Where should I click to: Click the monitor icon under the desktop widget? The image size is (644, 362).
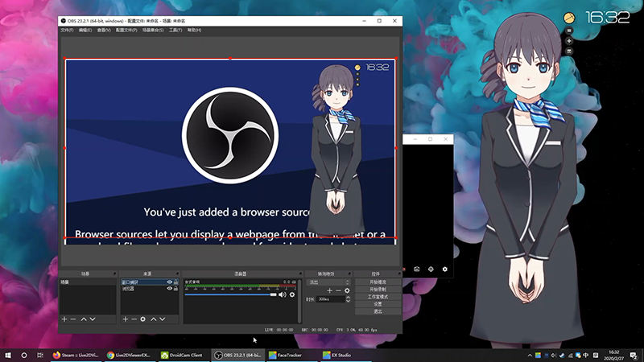pos(569,51)
